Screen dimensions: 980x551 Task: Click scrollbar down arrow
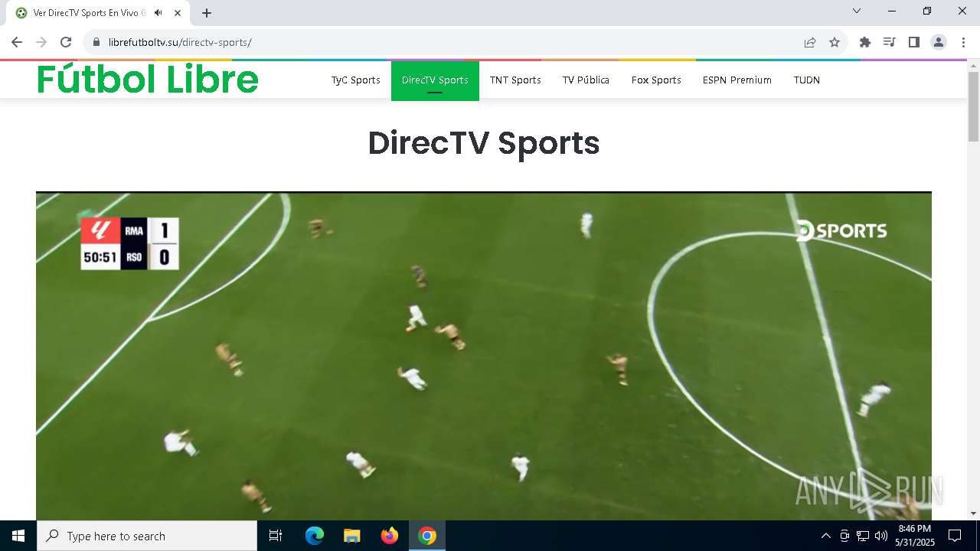click(x=973, y=514)
